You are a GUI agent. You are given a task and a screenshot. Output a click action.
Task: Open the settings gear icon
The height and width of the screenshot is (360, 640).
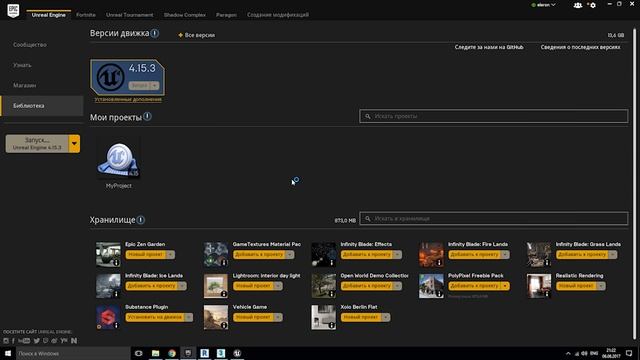(593, 5)
